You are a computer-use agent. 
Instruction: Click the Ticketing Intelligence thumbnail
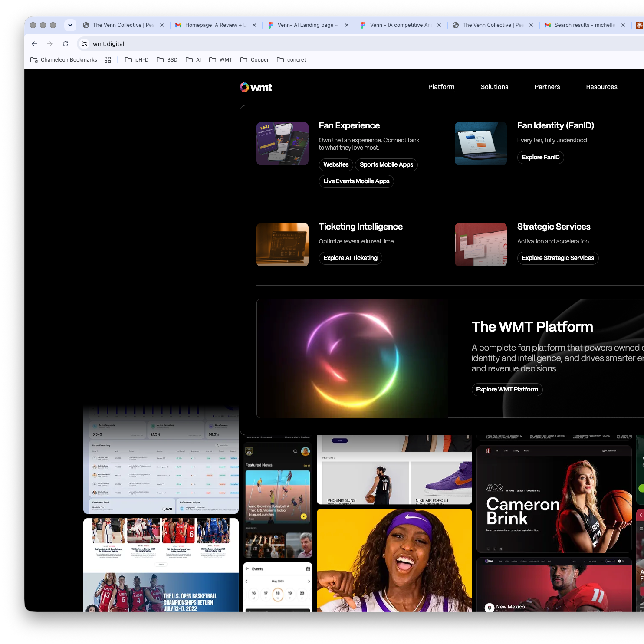click(x=283, y=245)
